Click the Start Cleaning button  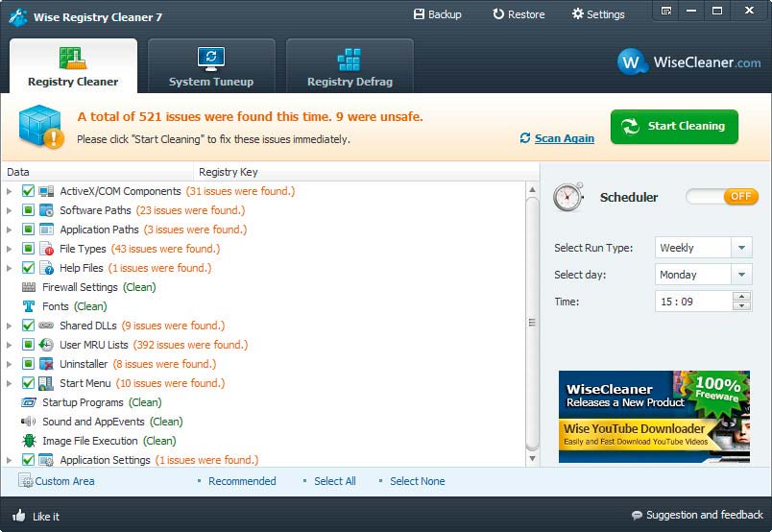(674, 127)
